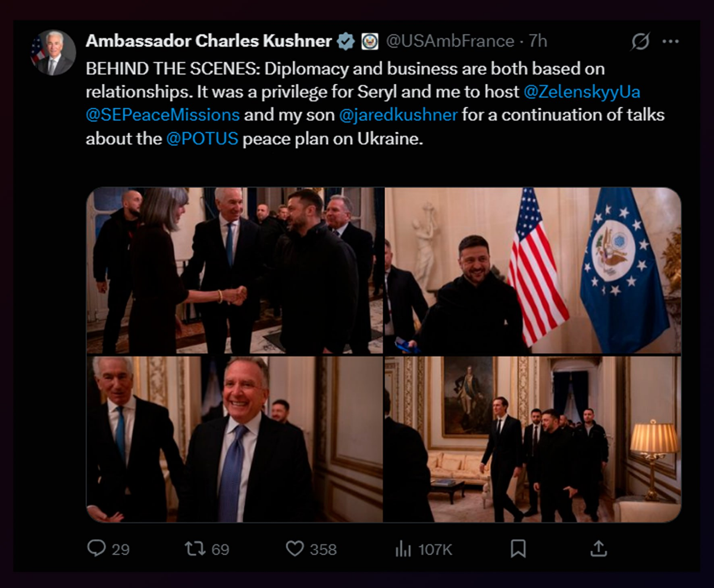Viewport: 714px width, 588px height.
Task: Like the post with heart icon
Action: (x=295, y=548)
